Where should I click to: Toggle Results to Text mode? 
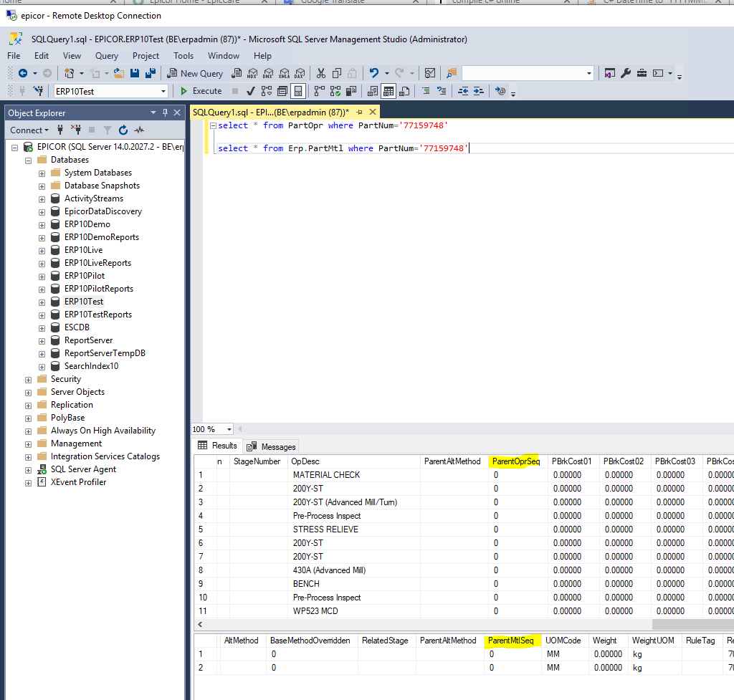point(373,91)
